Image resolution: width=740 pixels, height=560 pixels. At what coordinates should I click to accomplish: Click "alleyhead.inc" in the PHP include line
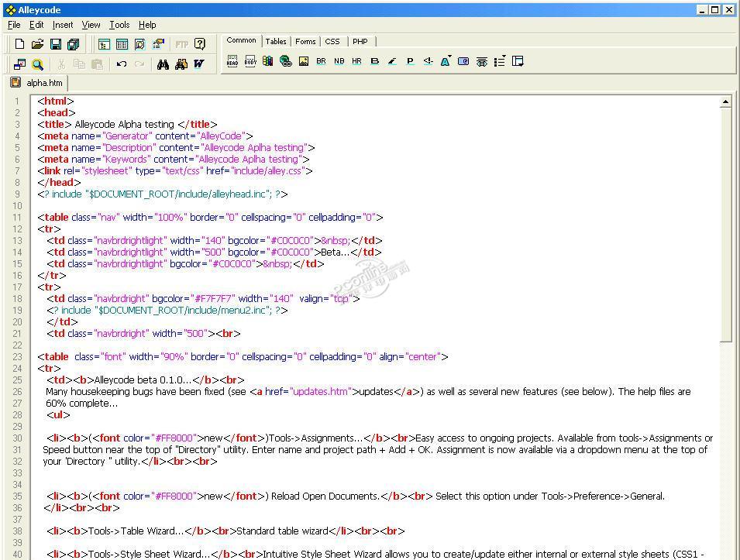click(238, 194)
